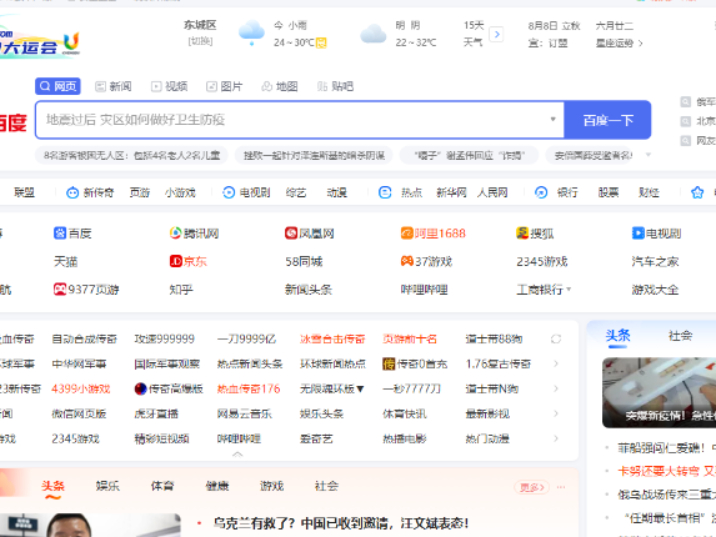Click hot search tag about 8名游客
The image size is (716, 537).
pos(132,155)
